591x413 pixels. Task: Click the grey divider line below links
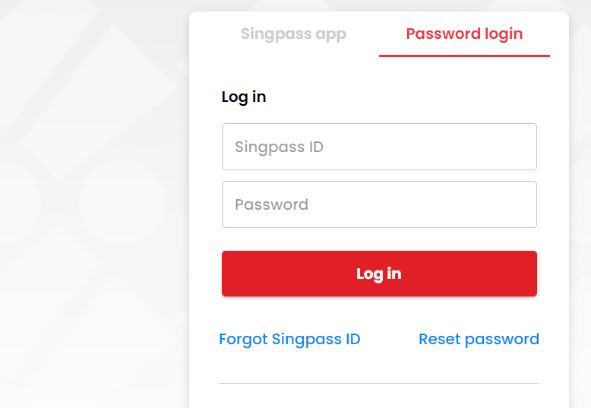tap(379, 384)
